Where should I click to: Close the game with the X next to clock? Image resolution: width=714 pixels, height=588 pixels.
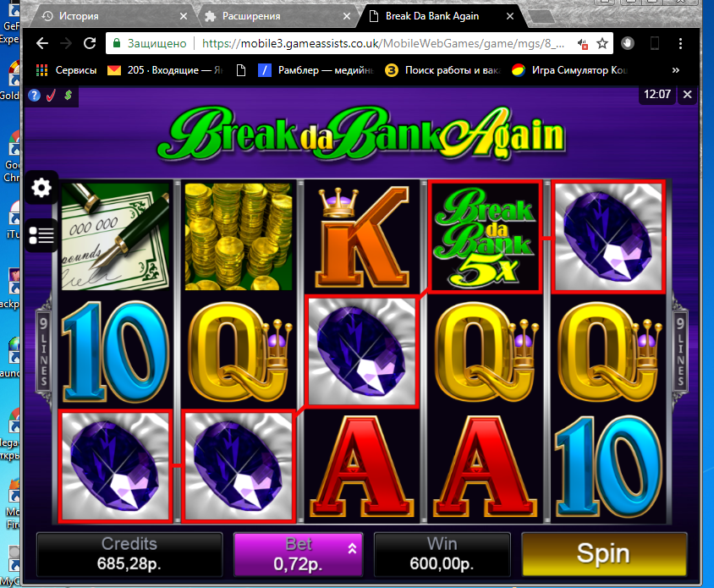coord(687,94)
